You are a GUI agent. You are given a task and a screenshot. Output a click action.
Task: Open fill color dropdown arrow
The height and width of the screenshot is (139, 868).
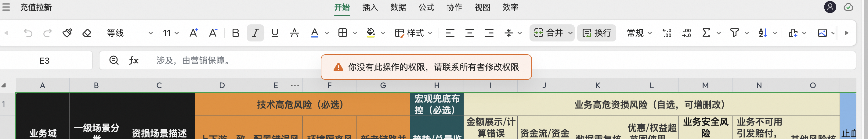point(383,33)
